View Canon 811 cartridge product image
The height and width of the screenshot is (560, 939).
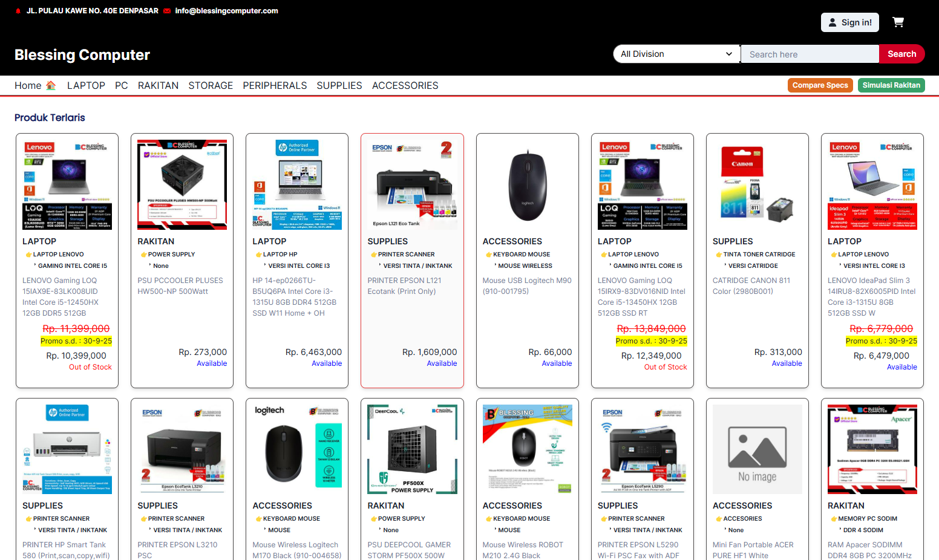(x=757, y=184)
